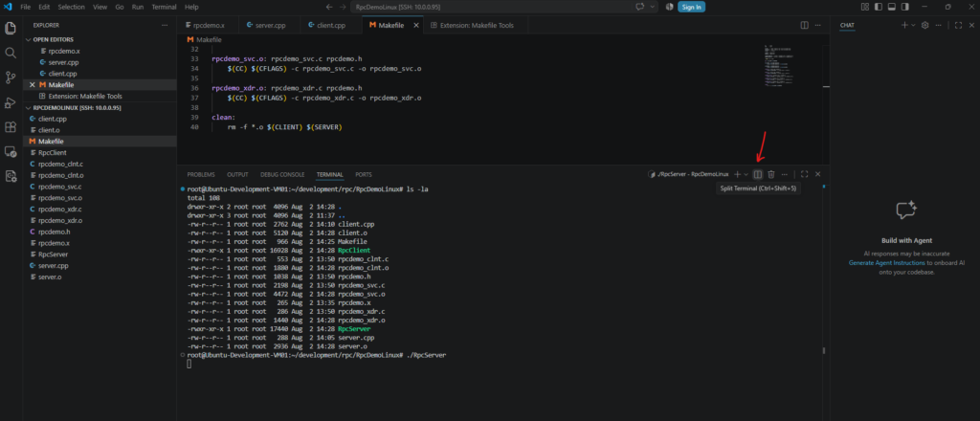
Task: Open the Terminal menu
Action: 164,7
